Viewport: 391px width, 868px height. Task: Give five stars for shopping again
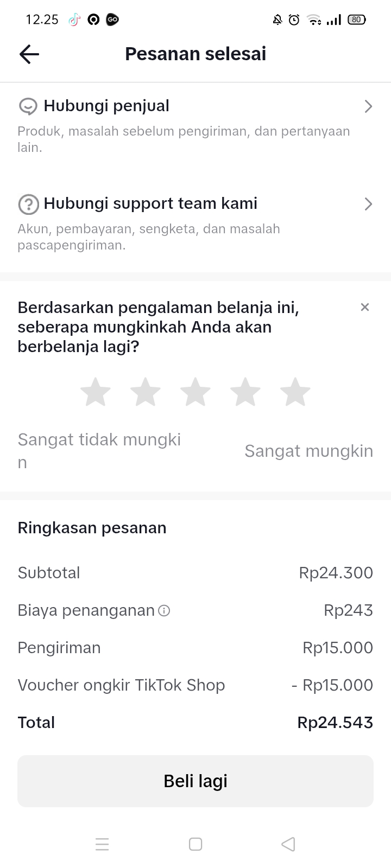[295, 392]
